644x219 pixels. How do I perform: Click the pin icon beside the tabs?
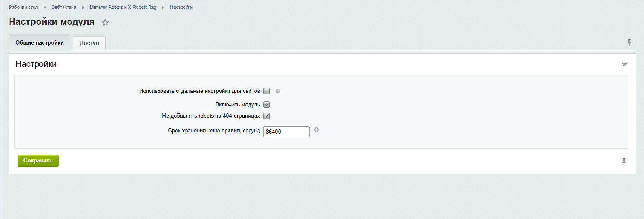pos(629,42)
